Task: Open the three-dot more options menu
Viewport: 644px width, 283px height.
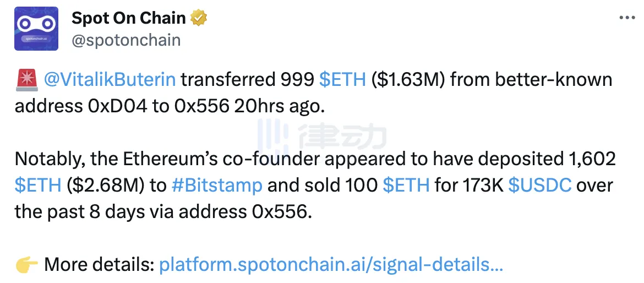Action: point(627,18)
